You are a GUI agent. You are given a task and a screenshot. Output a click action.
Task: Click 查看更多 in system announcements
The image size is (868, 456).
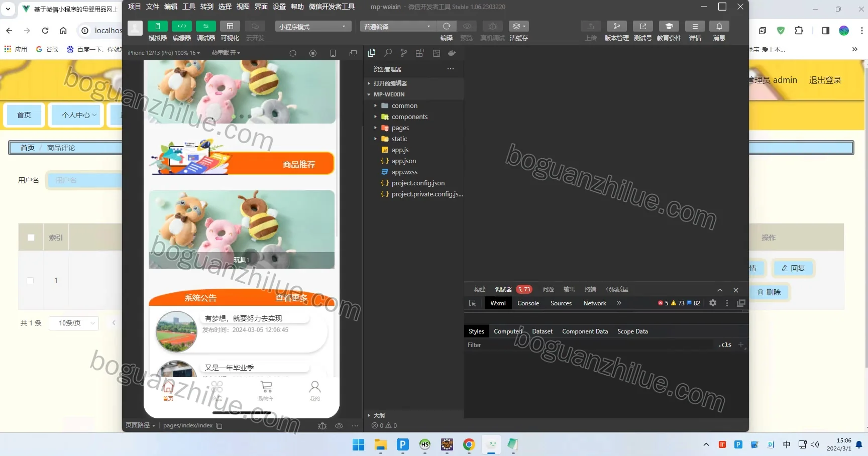pos(291,298)
